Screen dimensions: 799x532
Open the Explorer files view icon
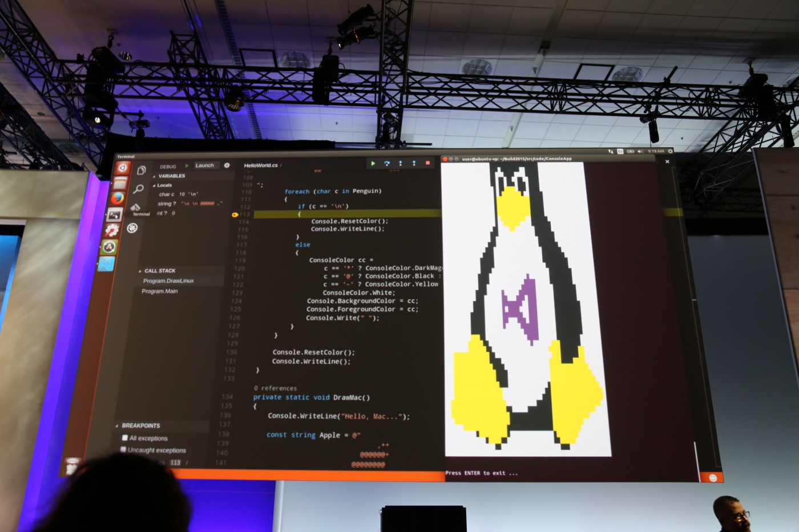pos(142,170)
